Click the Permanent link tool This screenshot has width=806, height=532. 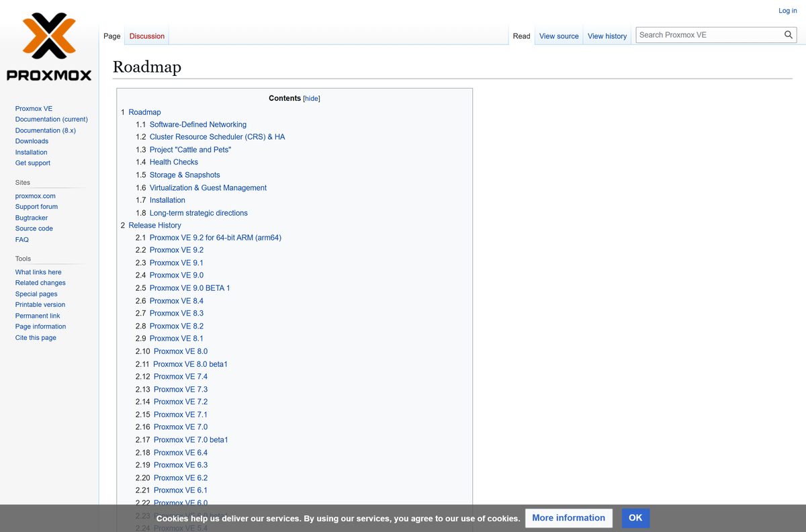click(38, 316)
